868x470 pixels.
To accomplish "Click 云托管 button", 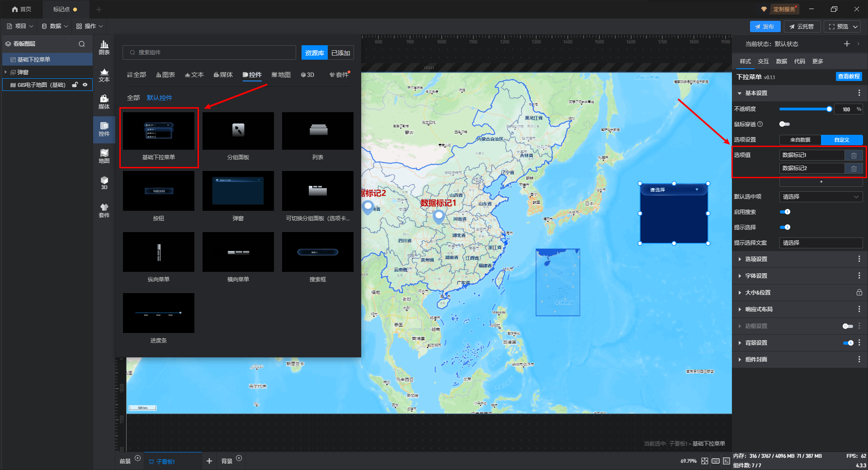I will [802, 27].
